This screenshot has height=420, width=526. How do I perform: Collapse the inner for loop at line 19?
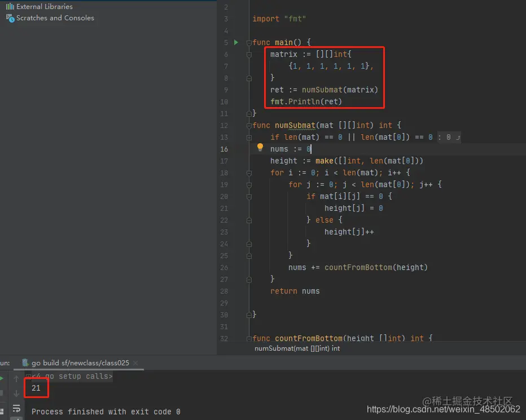coord(249,185)
